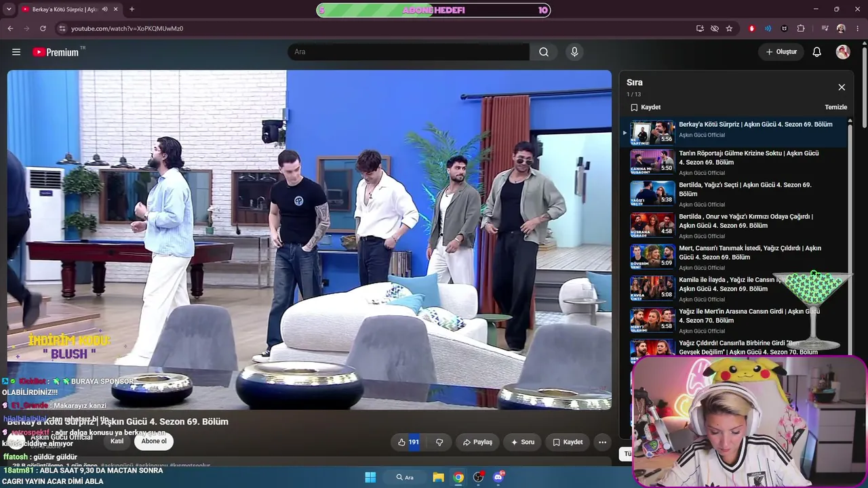Subscribe using the Abone ol button

tap(154, 441)
